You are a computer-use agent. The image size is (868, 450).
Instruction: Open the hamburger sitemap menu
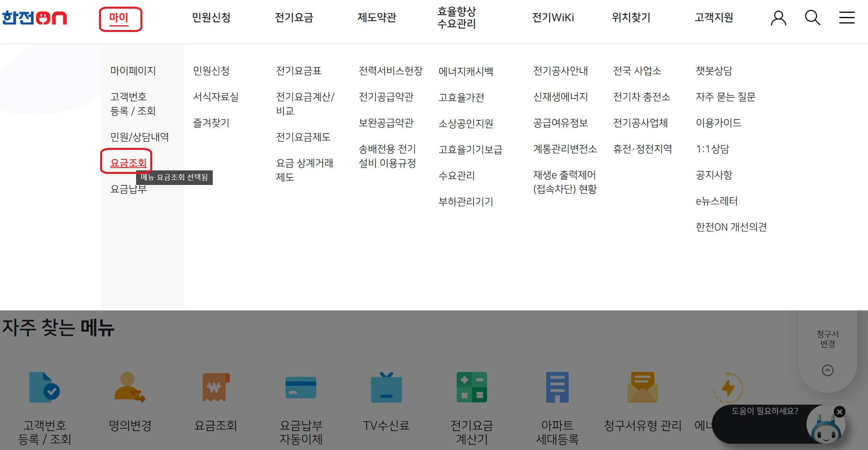point(846,18)
